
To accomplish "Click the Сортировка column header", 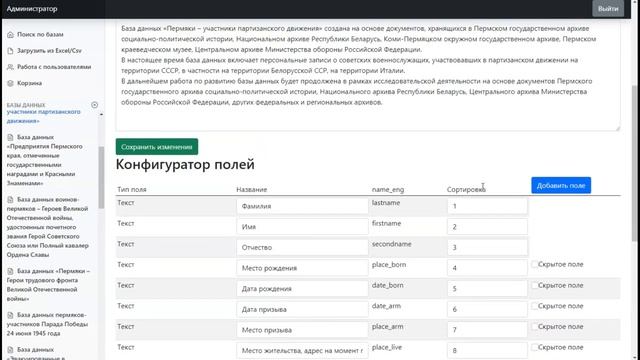I will [466, 189].
